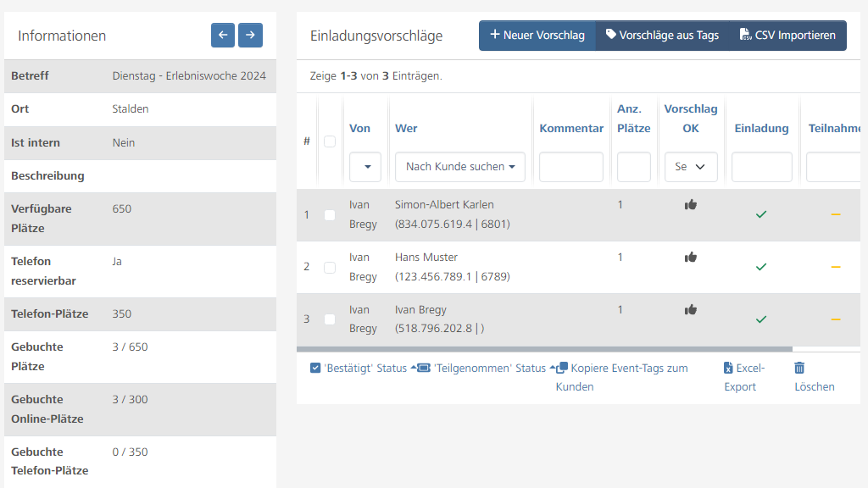Expand the Vorschlag OK filter select
This screenshot has height=488, width=868.
691,167
